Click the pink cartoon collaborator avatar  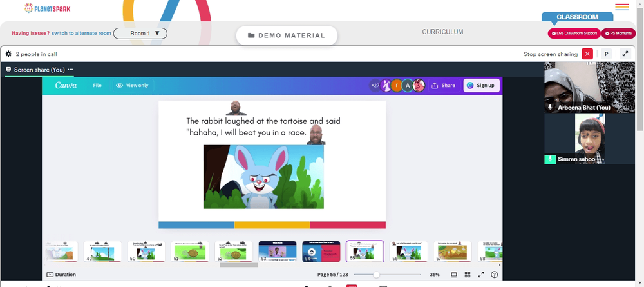[x=419, y=86]
